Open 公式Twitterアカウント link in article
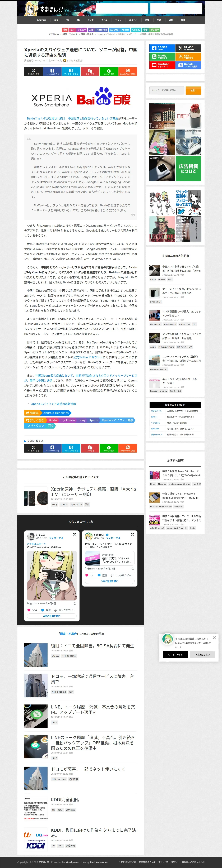 point(88,357)
